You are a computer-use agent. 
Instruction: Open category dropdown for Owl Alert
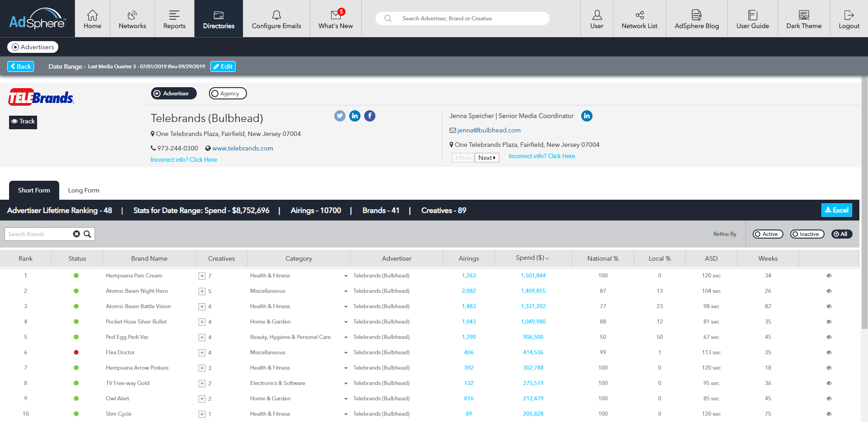click(x=346, y=399)
